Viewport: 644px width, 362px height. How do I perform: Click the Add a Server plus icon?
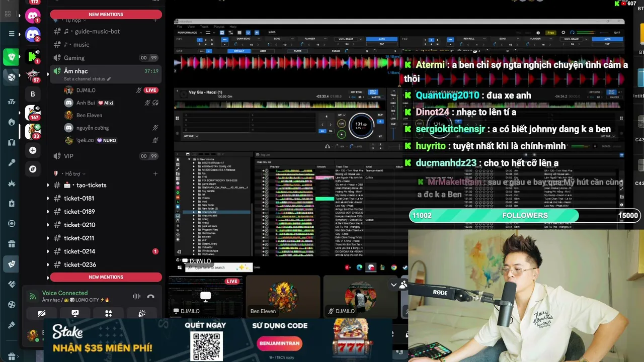pyautogui.click(x=33, y=150)
